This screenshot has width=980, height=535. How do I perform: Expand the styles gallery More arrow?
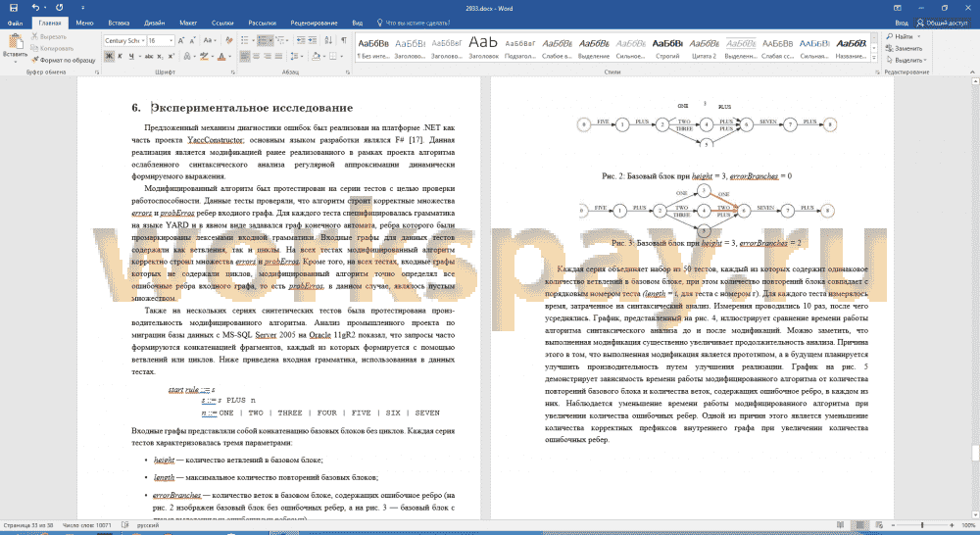[874, 58]
